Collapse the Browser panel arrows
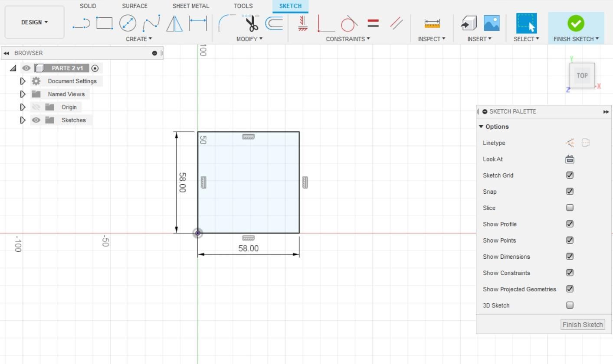 pyautogui.click(x=7, y=53)
